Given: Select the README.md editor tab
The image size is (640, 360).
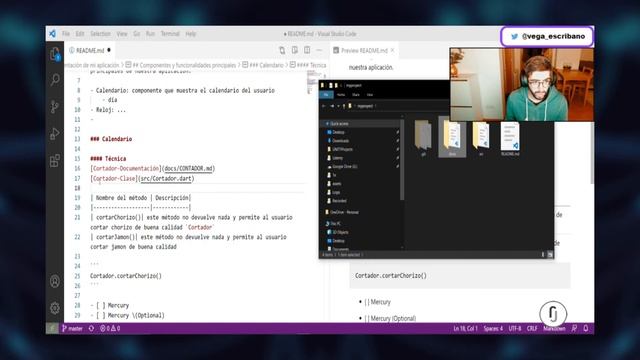Looking at the screenshot, I should tap(90, 50).
